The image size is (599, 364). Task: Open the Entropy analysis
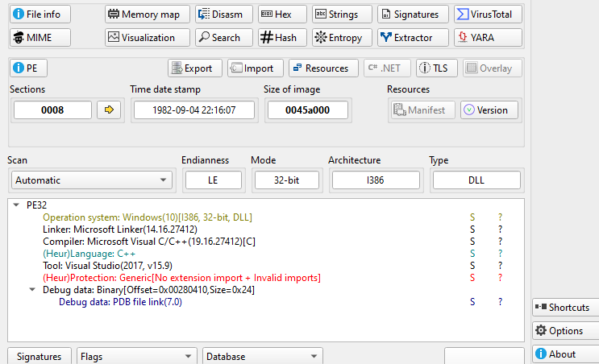click(x=342, y=38)
